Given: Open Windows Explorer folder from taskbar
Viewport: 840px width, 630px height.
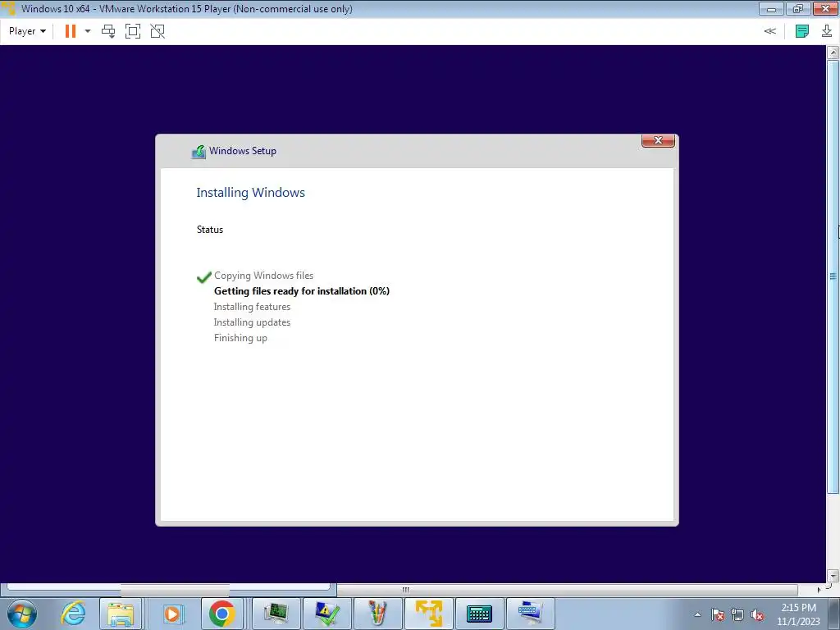Looking at the screenshot, I should tap(121, 614).
